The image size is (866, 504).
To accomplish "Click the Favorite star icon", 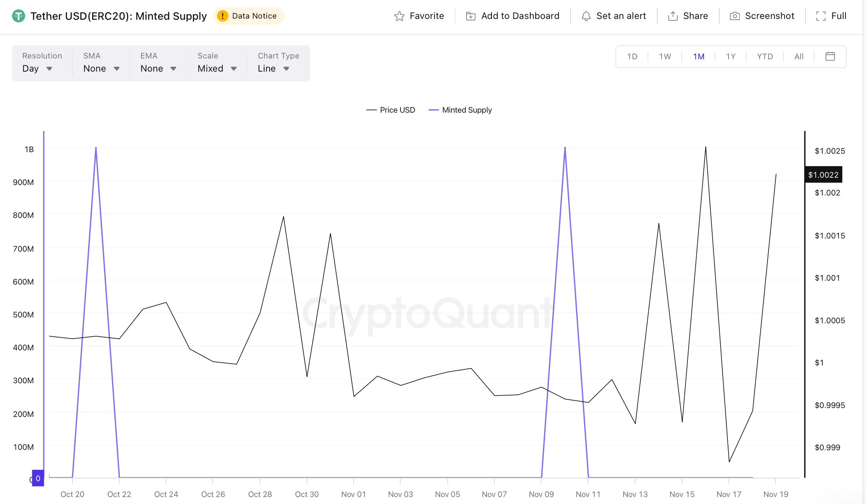I will coord(399,16).
